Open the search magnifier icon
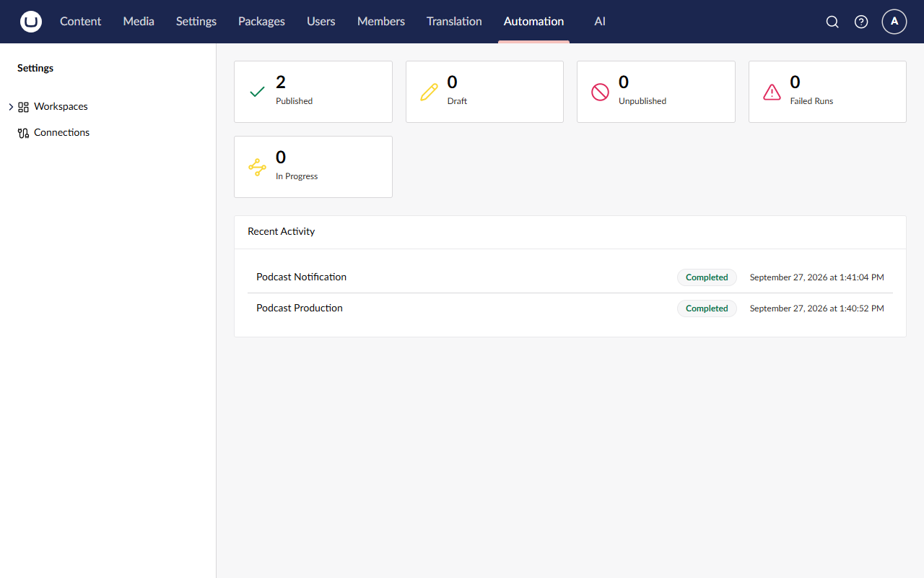 point(832,22)
